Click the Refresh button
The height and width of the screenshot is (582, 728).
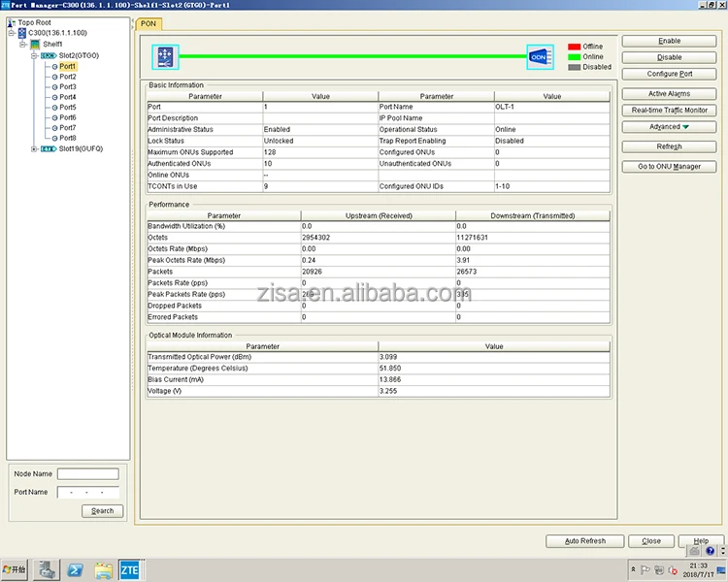pyautogui.click(x=669, y=146)
